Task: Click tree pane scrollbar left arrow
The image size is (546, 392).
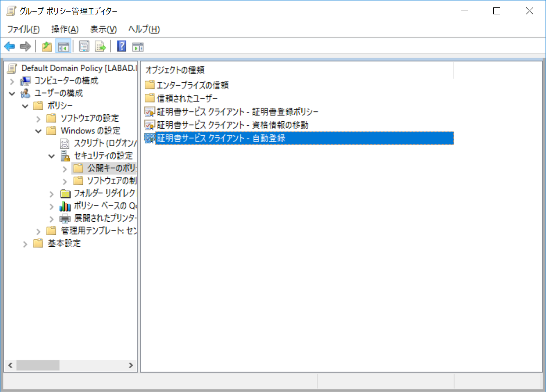Action: tap(11, 365)
